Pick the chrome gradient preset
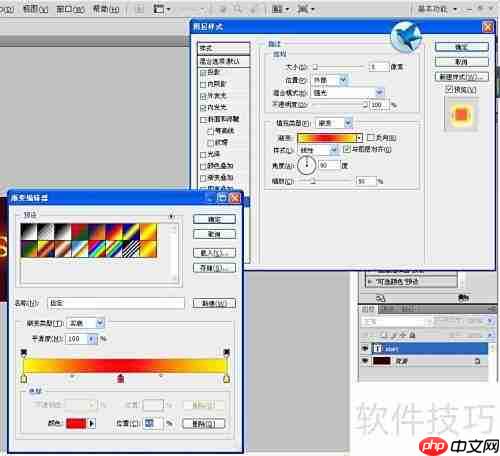This screenshot has height=456, width=500. 80,249
